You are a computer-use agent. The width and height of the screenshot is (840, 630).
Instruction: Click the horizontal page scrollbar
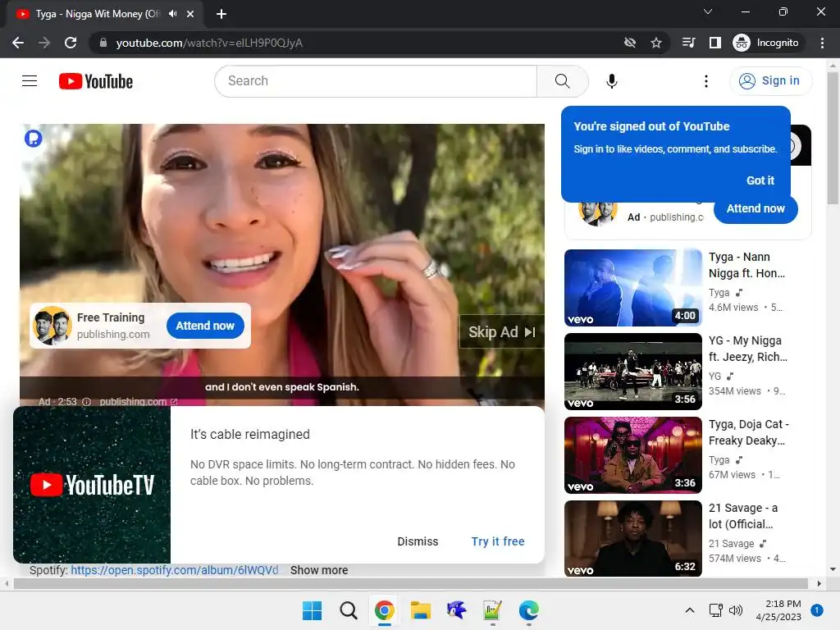click(410, 583)
